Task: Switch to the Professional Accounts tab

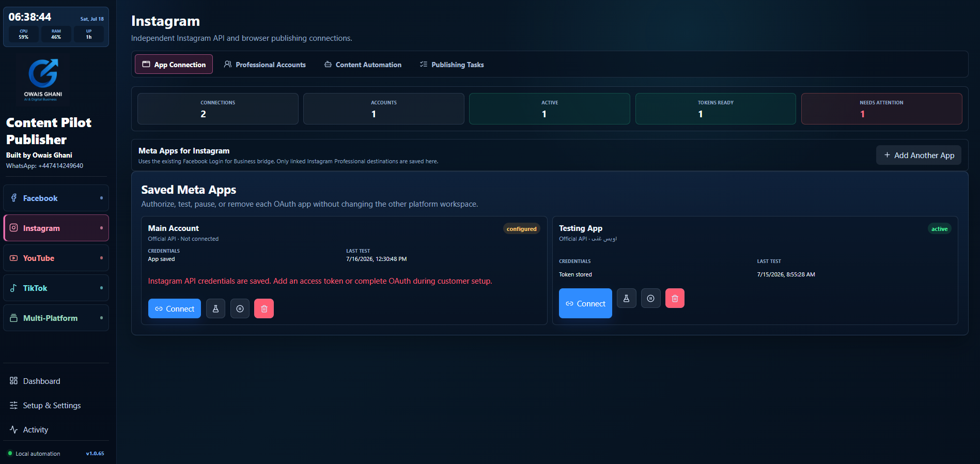Action: point(265,65)
